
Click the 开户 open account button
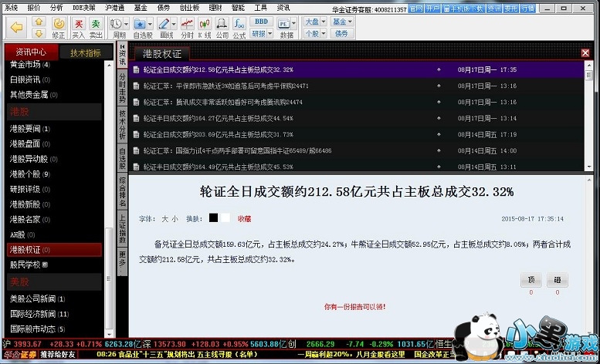click(432, 8)
